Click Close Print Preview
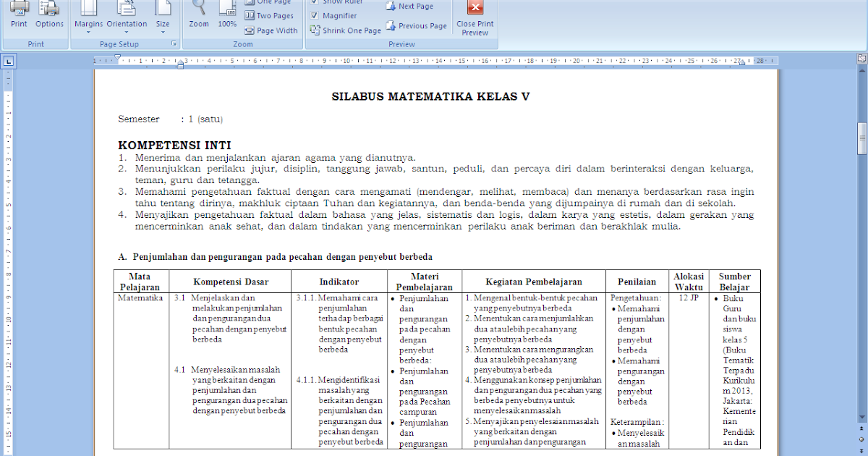The height and width of the screenshot is (456, 868). click(474, 16)
